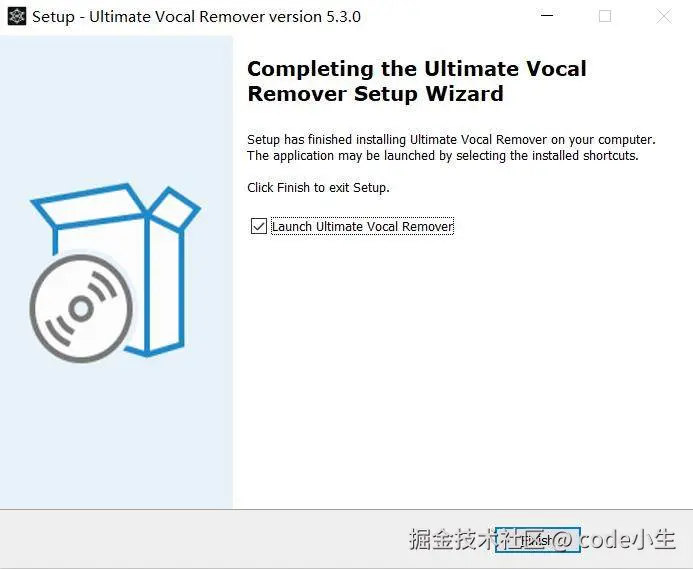
Task: Click the Completing the Ultimate Vocal heading line
Action: [417, 69]
